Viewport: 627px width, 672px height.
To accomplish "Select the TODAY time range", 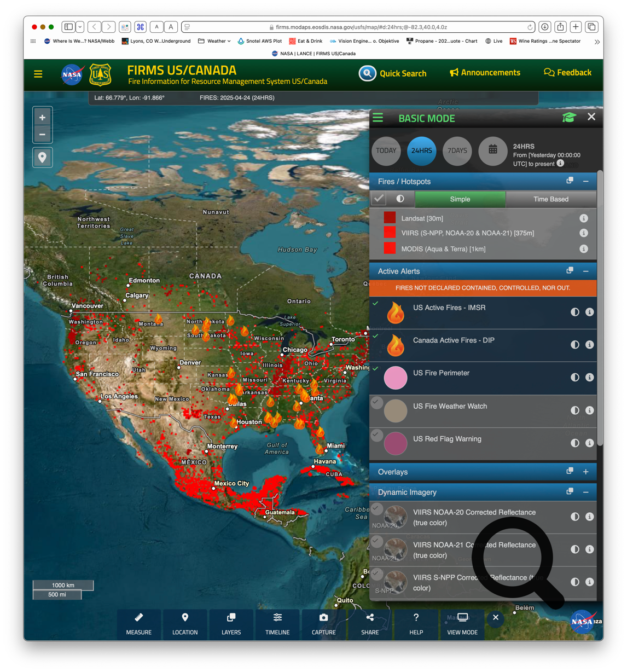I will coord(386,150).
